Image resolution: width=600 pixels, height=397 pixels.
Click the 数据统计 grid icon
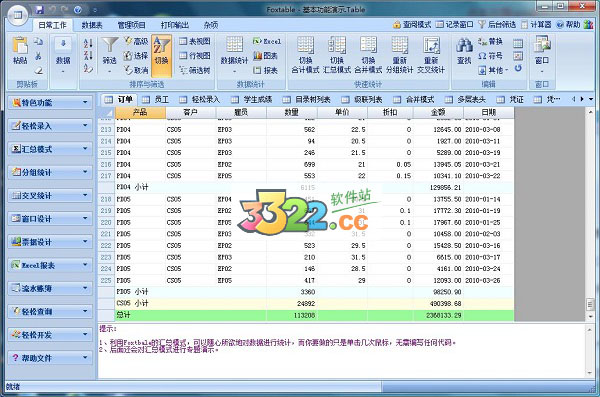click(x=234, y=45)
